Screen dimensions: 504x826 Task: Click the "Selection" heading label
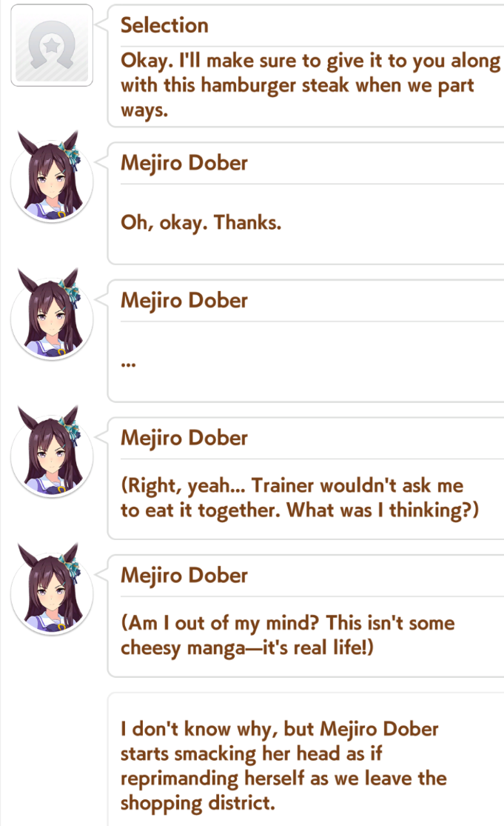click(x=164, y=25)
